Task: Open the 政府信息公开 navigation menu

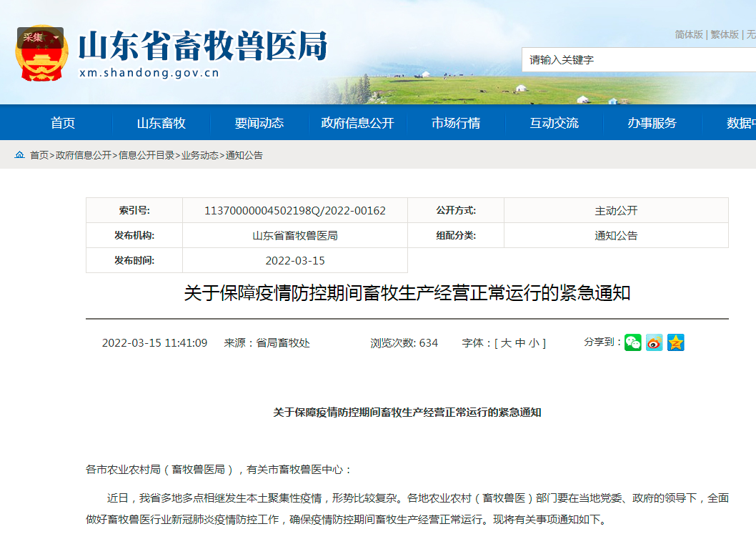Action: (x=357, y=122)
